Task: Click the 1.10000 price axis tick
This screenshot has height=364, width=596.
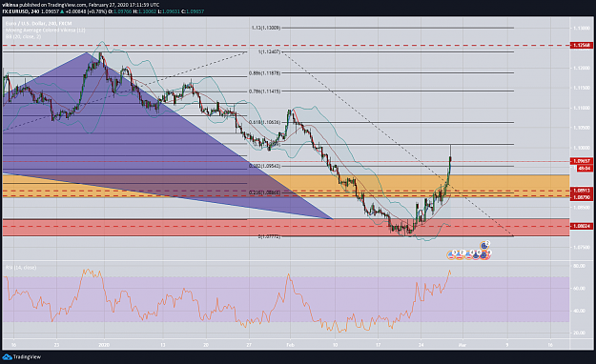Action: [582, 148]
